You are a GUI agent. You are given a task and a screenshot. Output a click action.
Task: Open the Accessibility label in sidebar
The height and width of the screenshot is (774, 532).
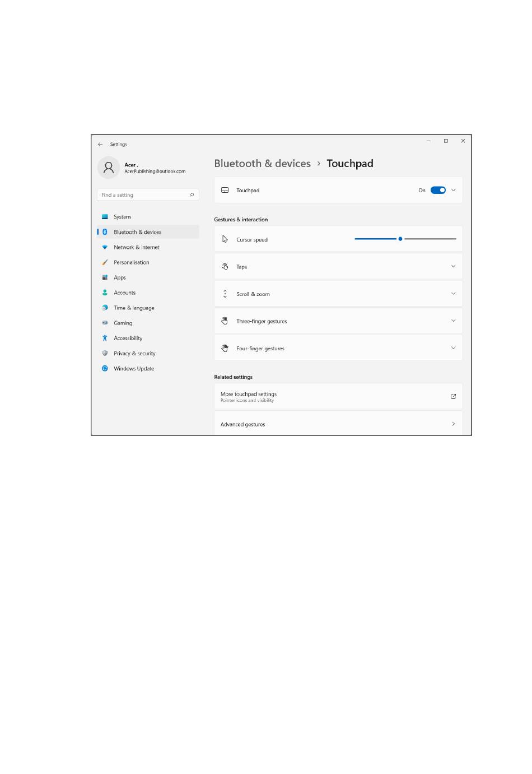tap(128, 339)
